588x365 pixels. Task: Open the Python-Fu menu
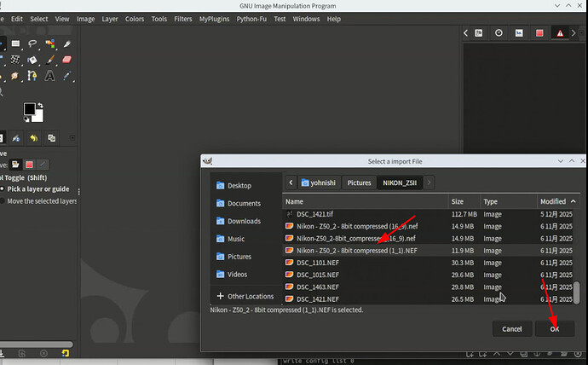(x=251, y=19)
